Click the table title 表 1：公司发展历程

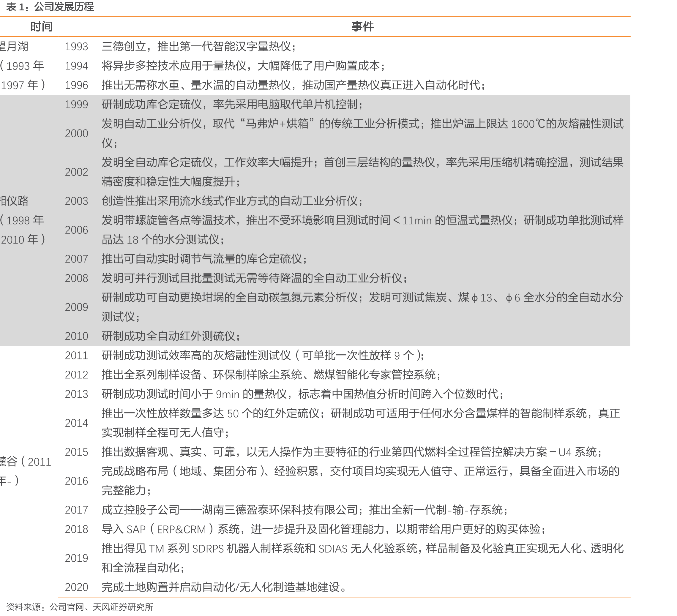click(x=50, y=7)
